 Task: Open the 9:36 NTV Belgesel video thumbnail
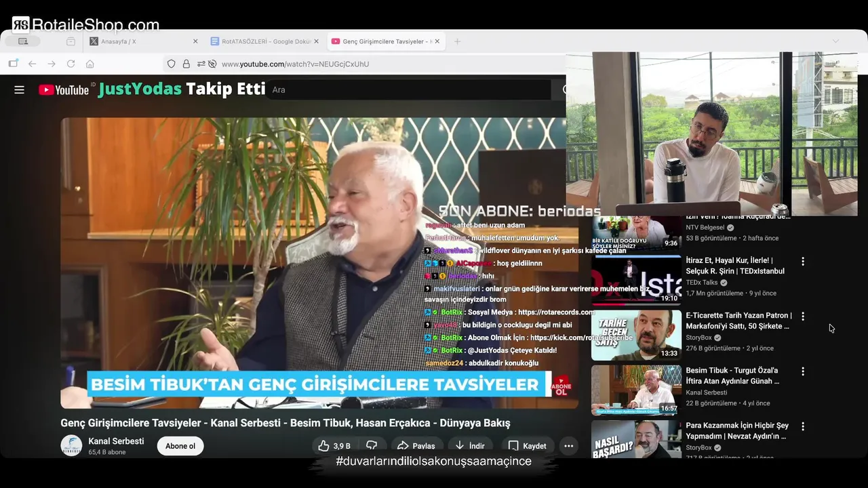click(x=636, y=232)
